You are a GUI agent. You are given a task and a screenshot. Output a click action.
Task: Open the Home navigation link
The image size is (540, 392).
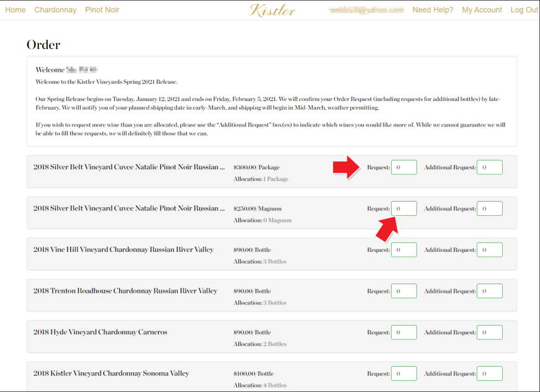click(x=15, y=10)
